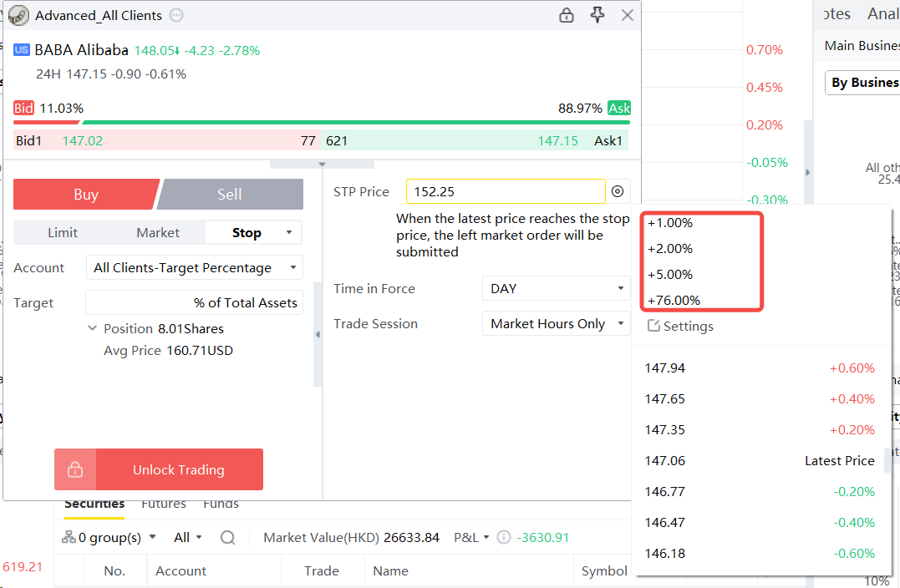Open the P&L dropdown arrow
Image resolution: width=900 pixels, height=588 pixels.
click(x=486, y=538)
